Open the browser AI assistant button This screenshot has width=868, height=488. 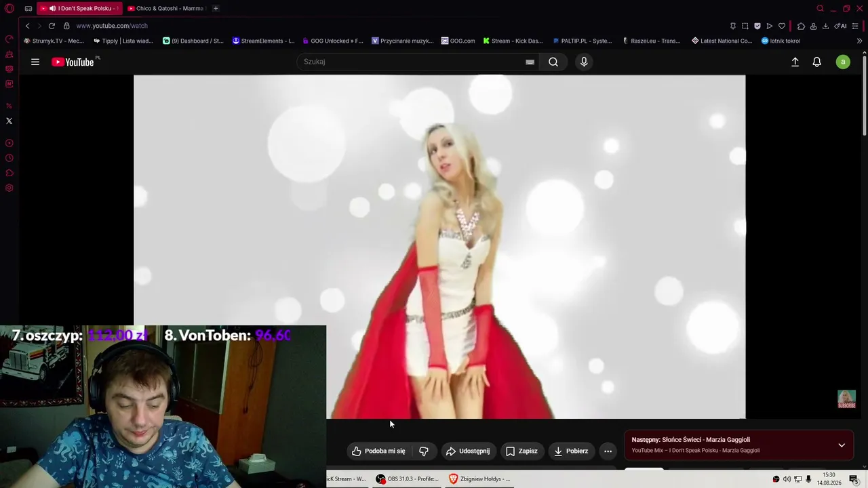(x=841, y=26)
